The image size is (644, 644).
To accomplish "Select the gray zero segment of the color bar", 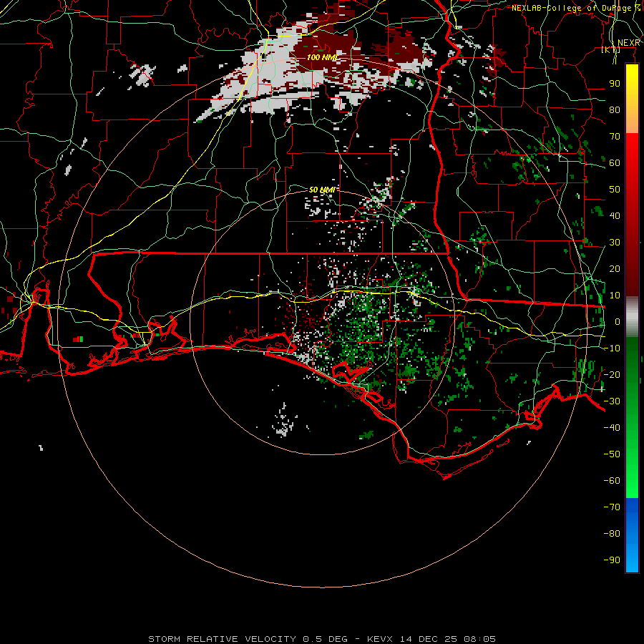I will (x=632, y=317).
